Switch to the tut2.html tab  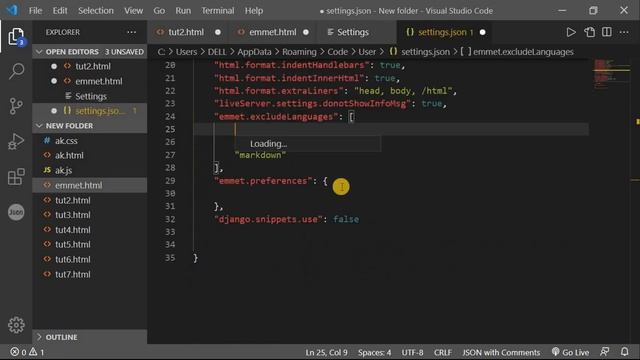[x=186, y=32]
